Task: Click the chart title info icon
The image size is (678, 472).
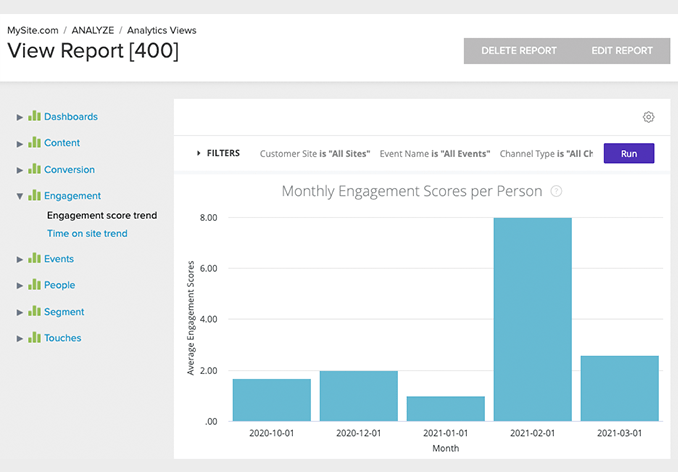Action: 556,191
